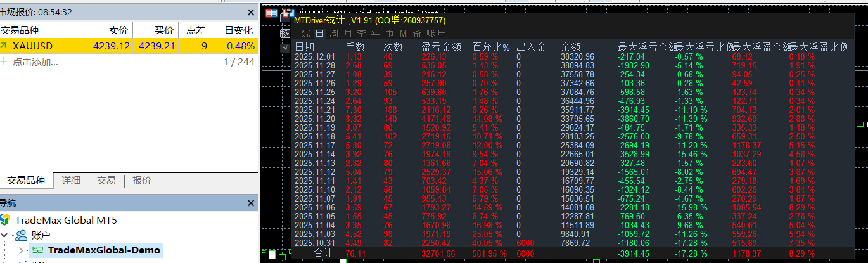Screen dimensions: 868x263
Task: Open the M tab in MTDriver
Action: point(403,34)
